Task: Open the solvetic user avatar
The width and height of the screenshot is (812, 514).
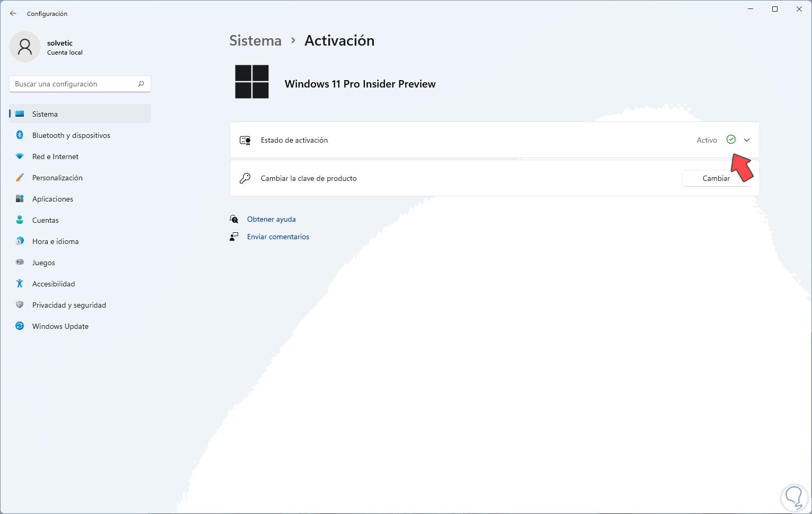Action: click(x=25, y=47)
